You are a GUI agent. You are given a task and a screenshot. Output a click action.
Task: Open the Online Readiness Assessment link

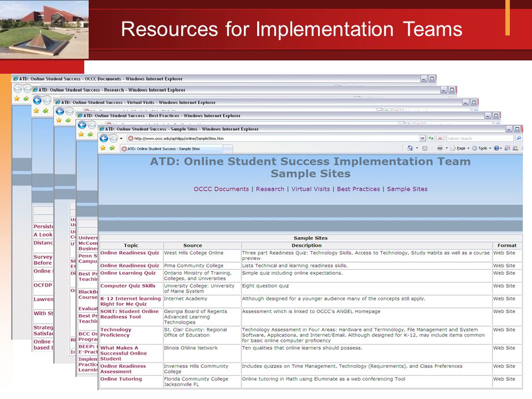click(123, 369)
